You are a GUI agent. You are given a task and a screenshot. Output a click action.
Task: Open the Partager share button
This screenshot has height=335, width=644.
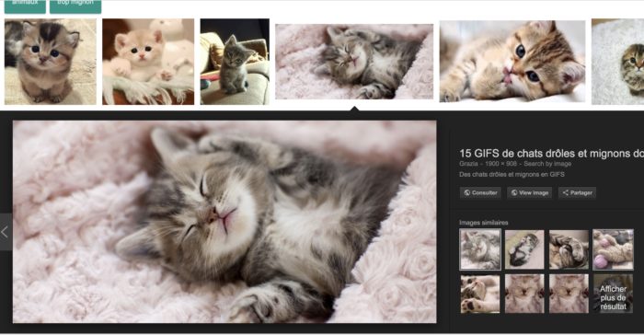(x=577, y=192)
